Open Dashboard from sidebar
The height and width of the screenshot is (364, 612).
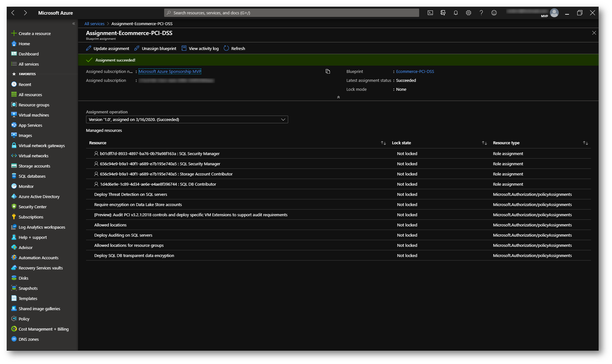click(x=25, y=54)
